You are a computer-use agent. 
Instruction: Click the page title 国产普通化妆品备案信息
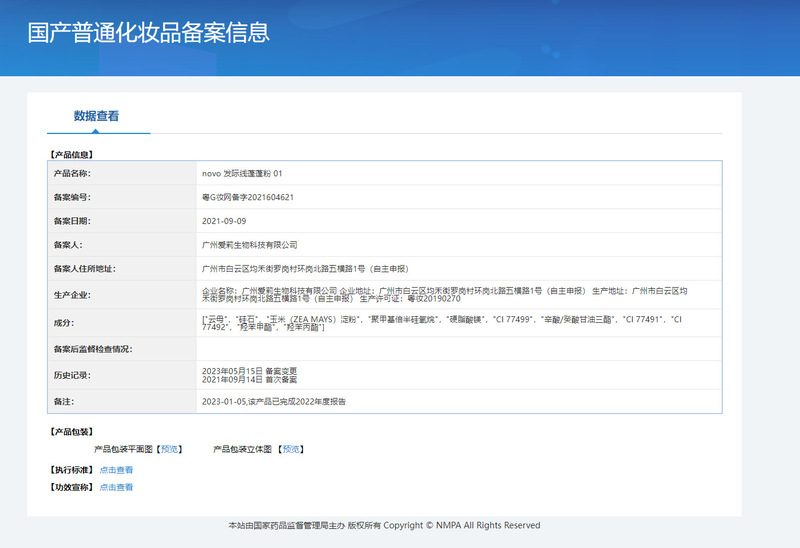tap(148, 32)
